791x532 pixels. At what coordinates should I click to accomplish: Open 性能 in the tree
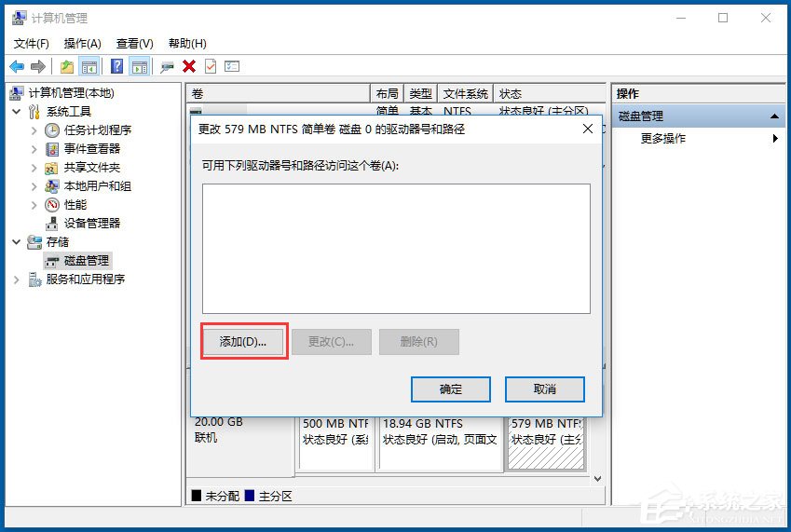pyautogui.click(x=75, y=205)
